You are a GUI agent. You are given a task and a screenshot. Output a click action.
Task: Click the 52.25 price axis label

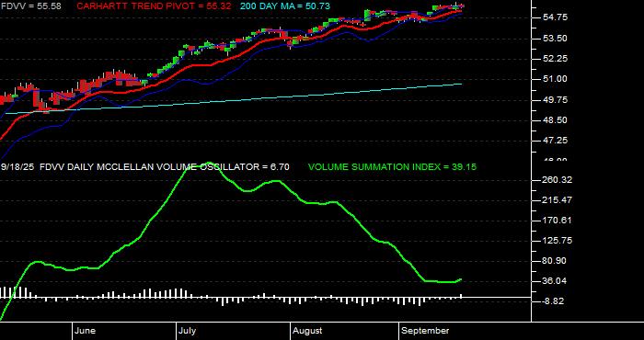pos(555,59)
